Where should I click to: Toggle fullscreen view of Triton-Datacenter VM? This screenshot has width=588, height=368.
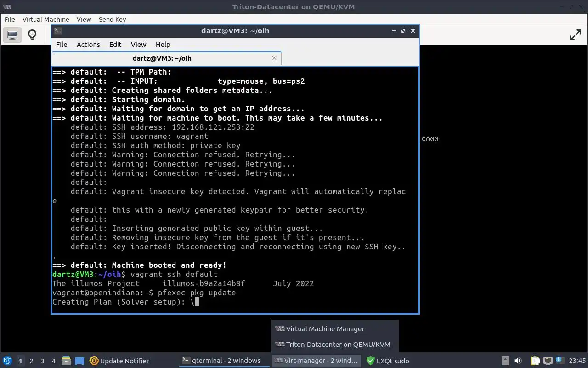(575, 35)
